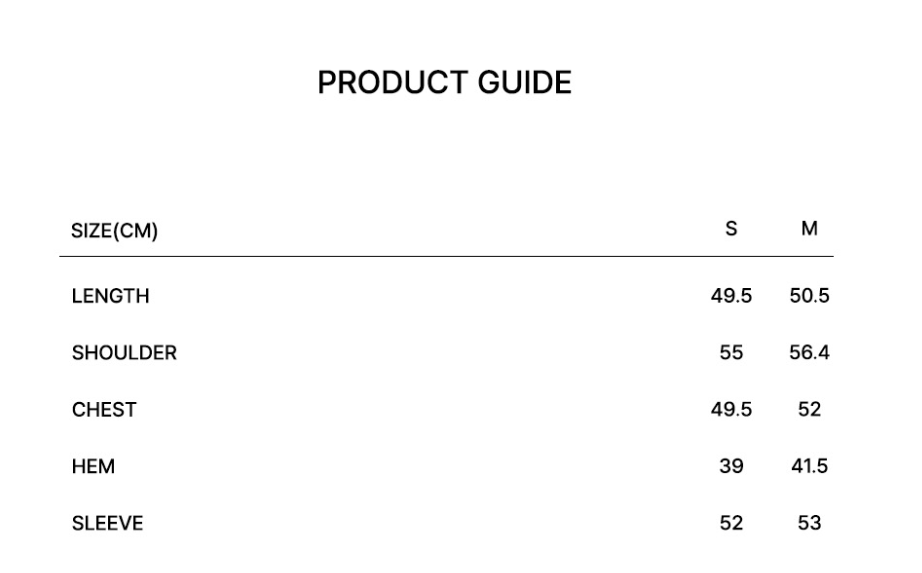Select the LENGTH row label
This screenshot has width=922, height=573.
(110, 296)
